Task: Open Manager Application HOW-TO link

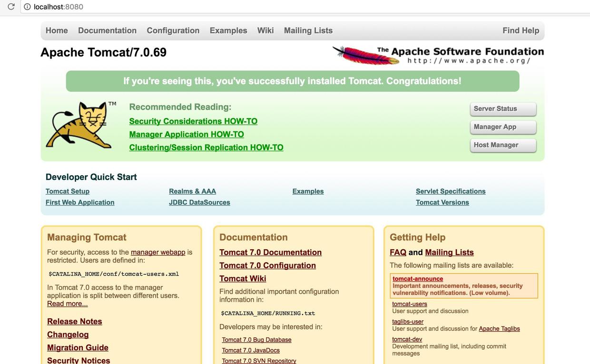Action: [187, 135]
